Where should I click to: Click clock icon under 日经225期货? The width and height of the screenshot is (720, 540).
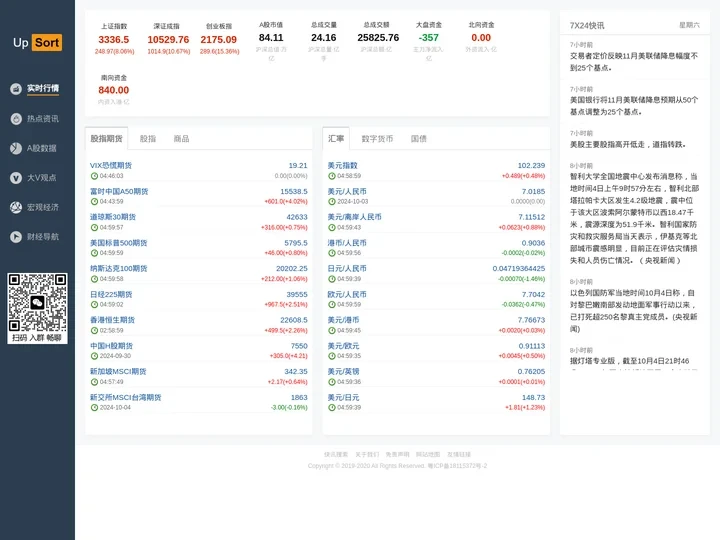coord(94,304)
